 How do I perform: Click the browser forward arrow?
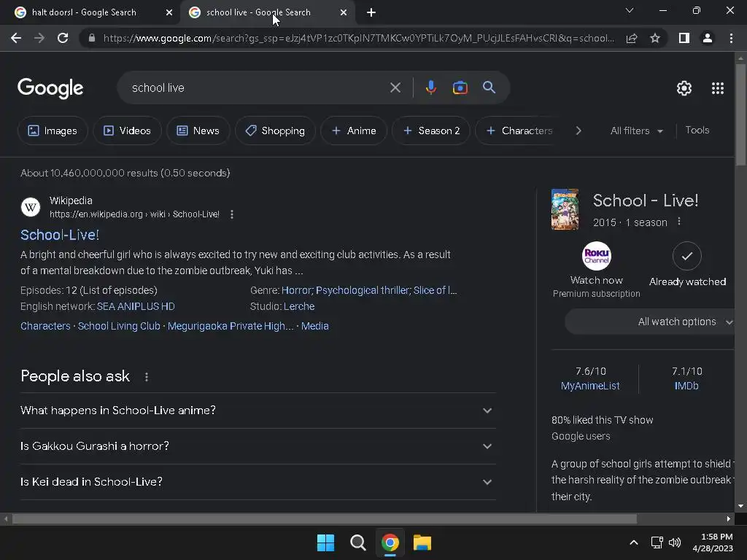[x=39, y=38]
